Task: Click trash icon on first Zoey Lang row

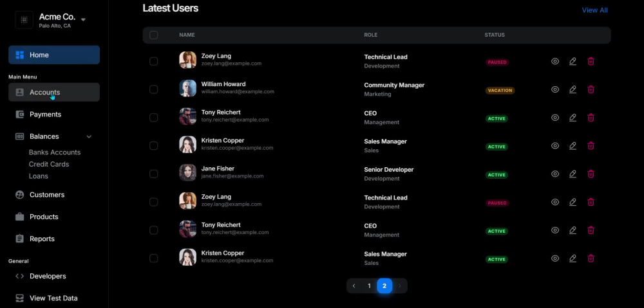Action: click(591, 61)
